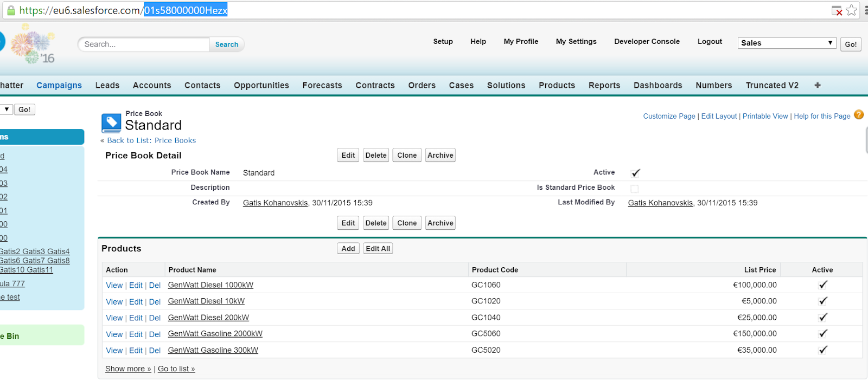Click the Show more link
This screenshot has height=381, width=868.
click(128, 369)
